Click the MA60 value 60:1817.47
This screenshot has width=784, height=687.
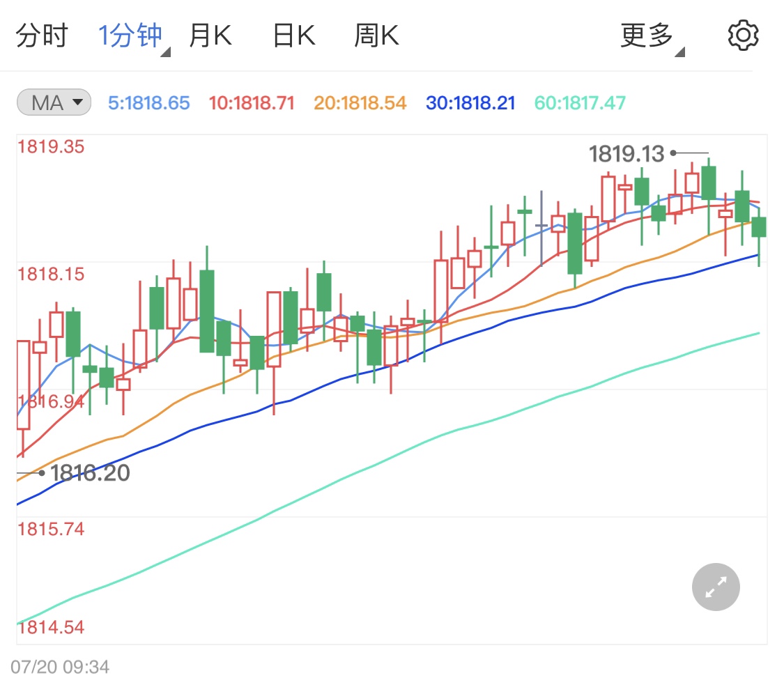(580, 103)
